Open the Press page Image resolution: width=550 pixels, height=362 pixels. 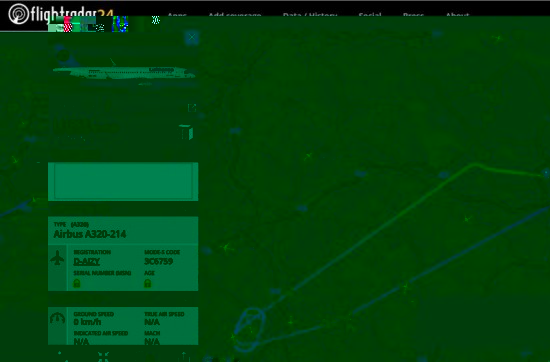(x=413, y=15)
